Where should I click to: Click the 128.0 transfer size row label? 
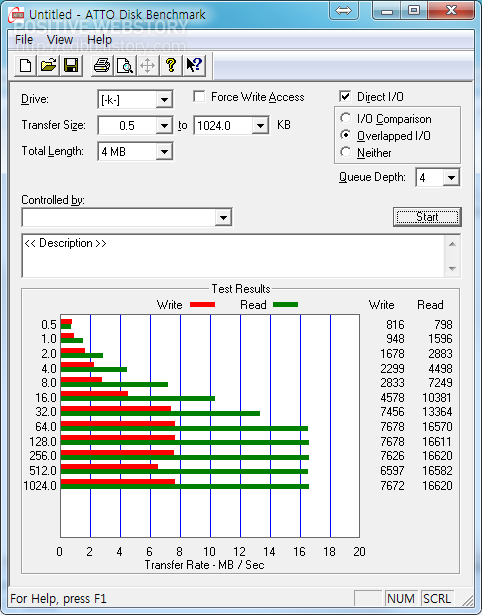click(x=43, y=442)
